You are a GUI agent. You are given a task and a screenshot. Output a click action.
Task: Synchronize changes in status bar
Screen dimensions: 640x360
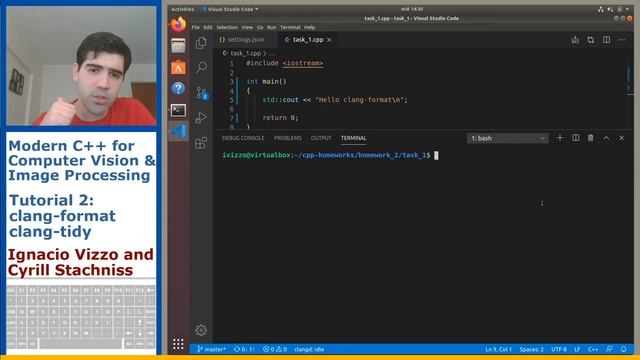(x=244, y=349)
